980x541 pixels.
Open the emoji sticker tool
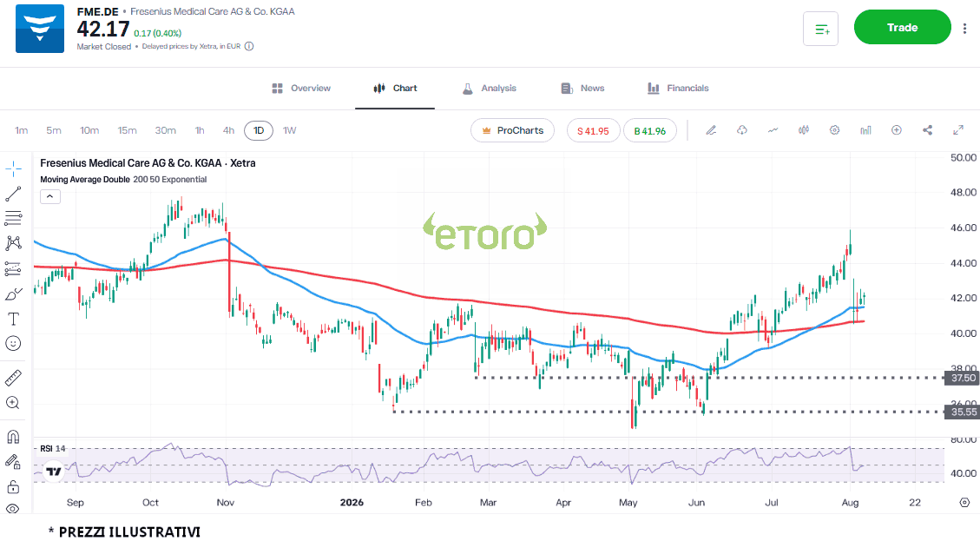(x=13, y=343)
